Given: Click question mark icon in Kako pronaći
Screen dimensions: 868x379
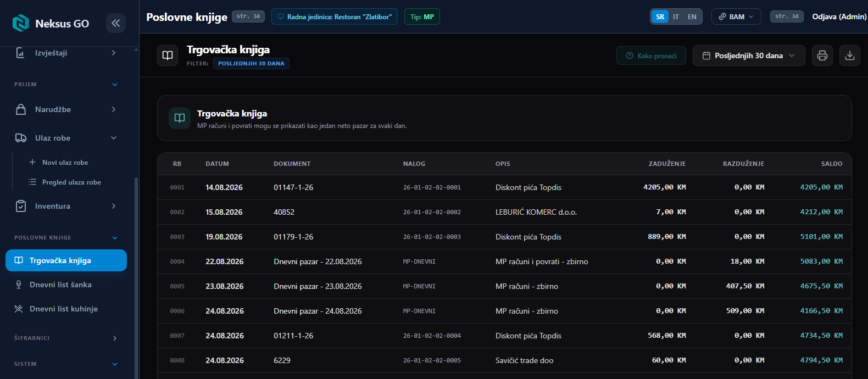Looking at the screenshot, I should click(630, 55).
